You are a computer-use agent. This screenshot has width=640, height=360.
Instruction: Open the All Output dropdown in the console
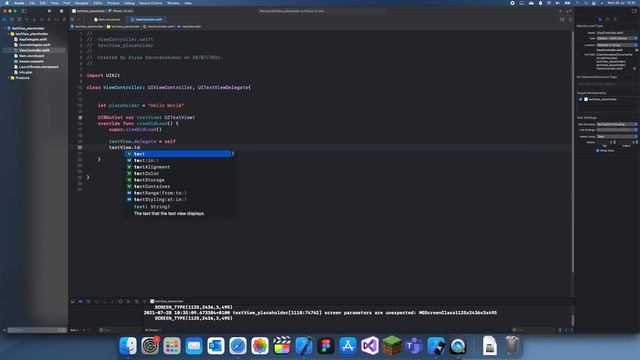coord(153,330)
